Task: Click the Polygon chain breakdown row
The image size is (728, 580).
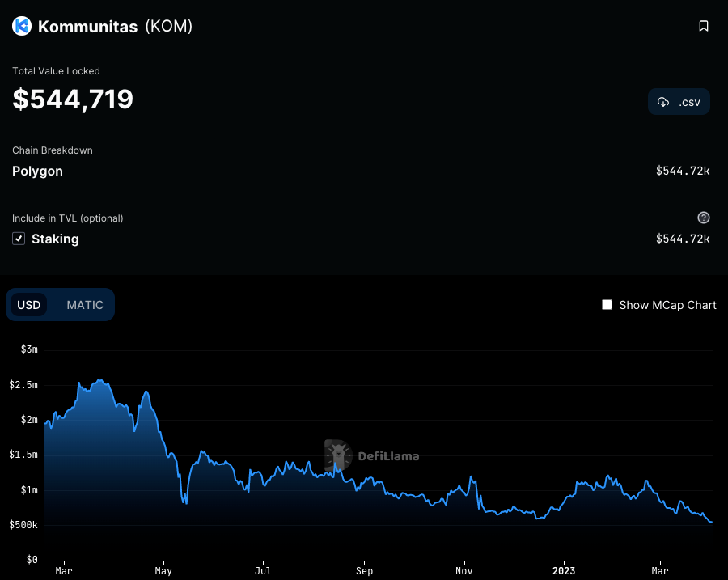Action: (361, 171)
